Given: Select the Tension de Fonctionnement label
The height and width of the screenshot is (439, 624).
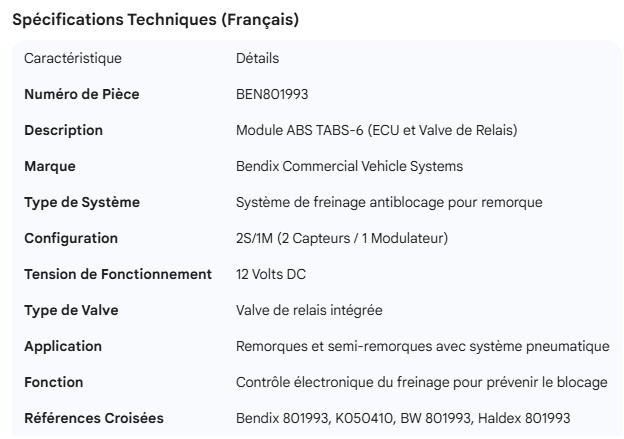Looking at the screenshot, I should click(118, 274).
